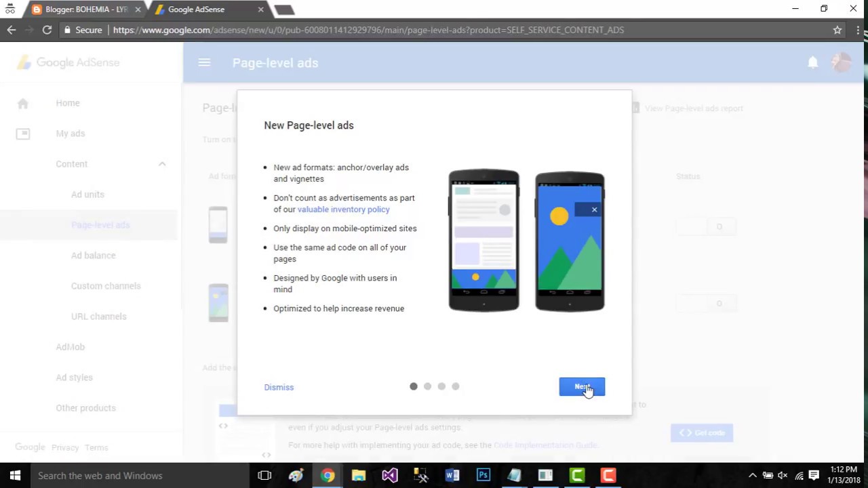This screenshot has height=488, width=868.
Task: Open Photoshop from the taskbar
Action: 484,476
